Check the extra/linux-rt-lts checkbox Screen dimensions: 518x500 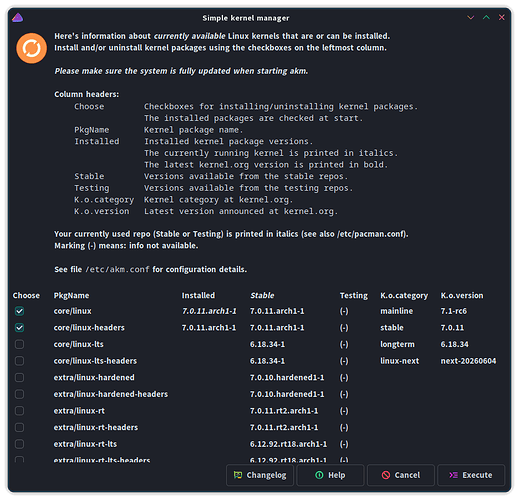pyautogui.click(x=19, y=444)
